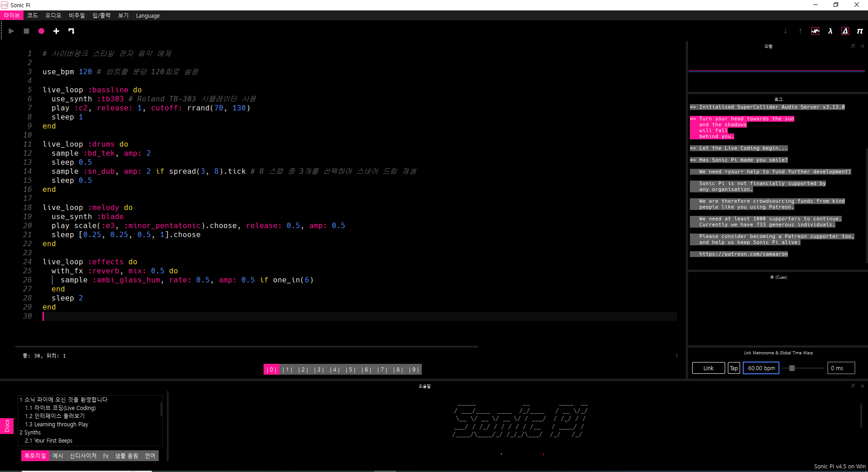Viewport: 868px width, 472px height.
Task: Open tutorial chapter 1 소닉 파이에 오신 것을 환영합니다
Action: [x=63, y=400]
